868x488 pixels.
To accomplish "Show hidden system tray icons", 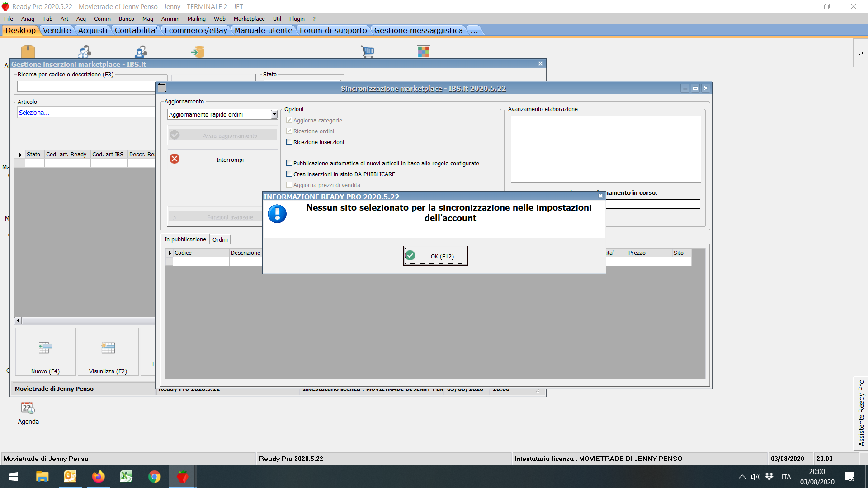I will coord(742,477).
